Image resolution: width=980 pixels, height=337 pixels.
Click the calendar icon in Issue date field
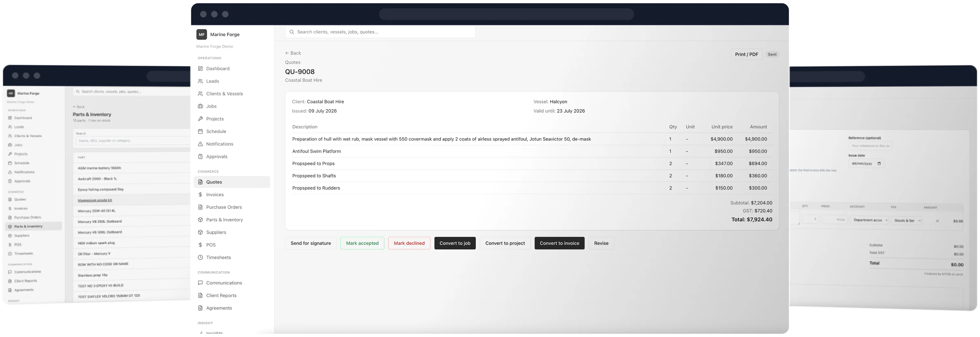pyautogui.click(x=879, y=164)
